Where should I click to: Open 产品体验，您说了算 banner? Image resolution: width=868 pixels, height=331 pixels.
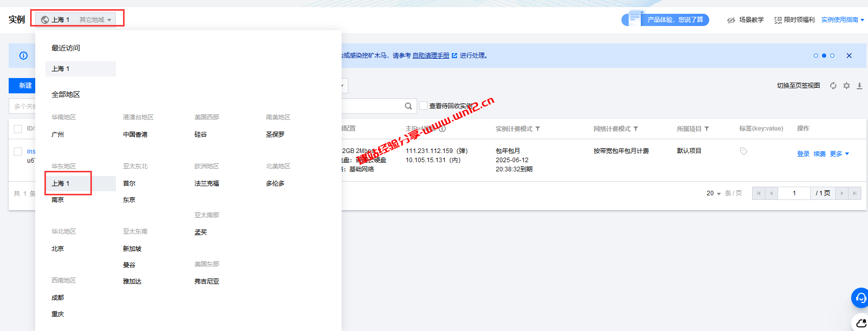click(665, 20)
